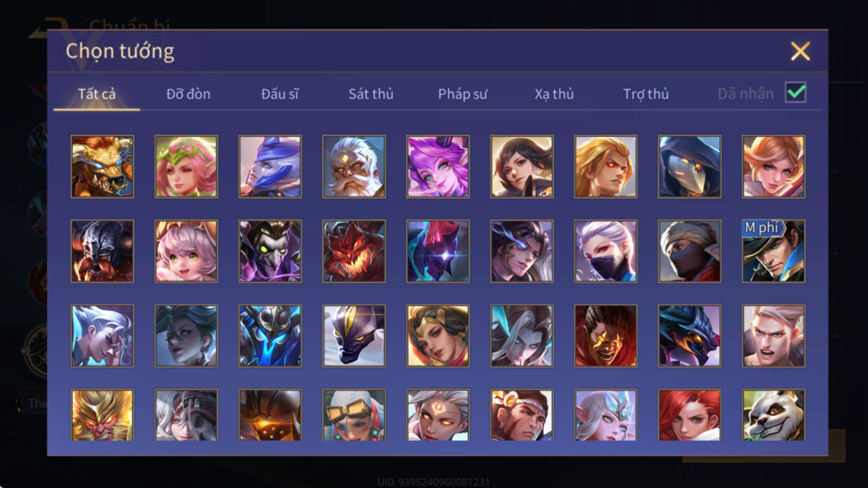The height and width of the screenshot is (488, 868).
Task: Select the black panther masked hero
Action: pyautogui.click(x=354, y=336)
